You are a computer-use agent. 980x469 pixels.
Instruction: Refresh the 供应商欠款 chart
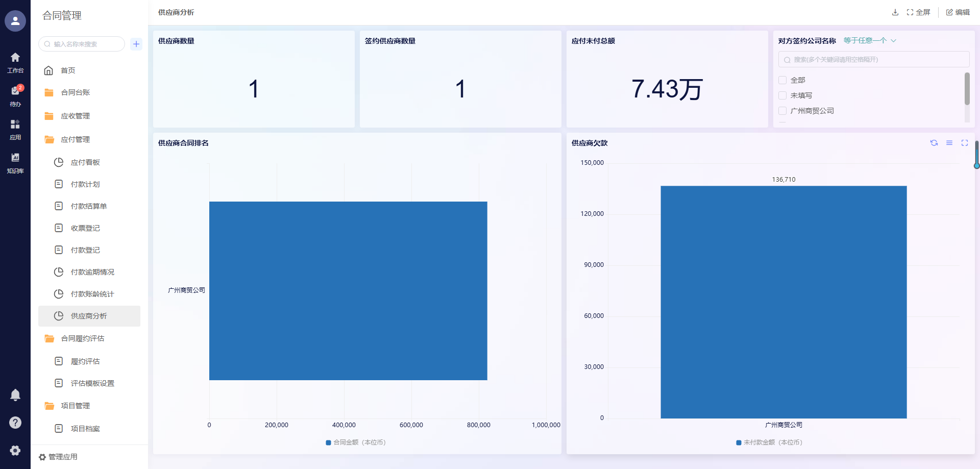tap(934, 143)
